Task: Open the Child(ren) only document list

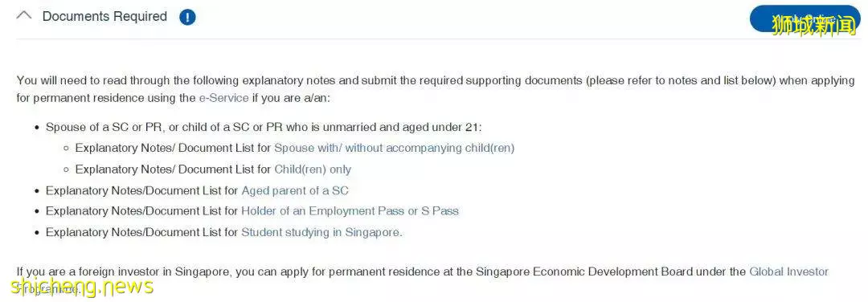Action: click(313, 169)
